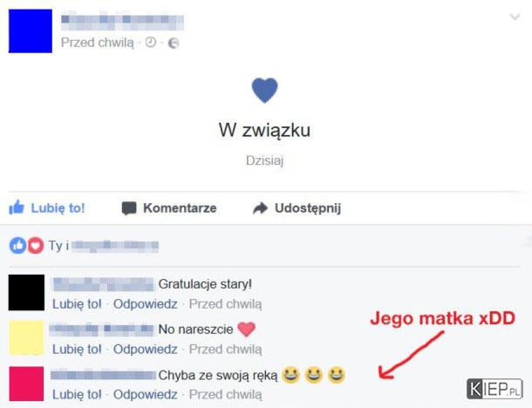
Task: Open Komentarze section of the post
Action: 169,207
